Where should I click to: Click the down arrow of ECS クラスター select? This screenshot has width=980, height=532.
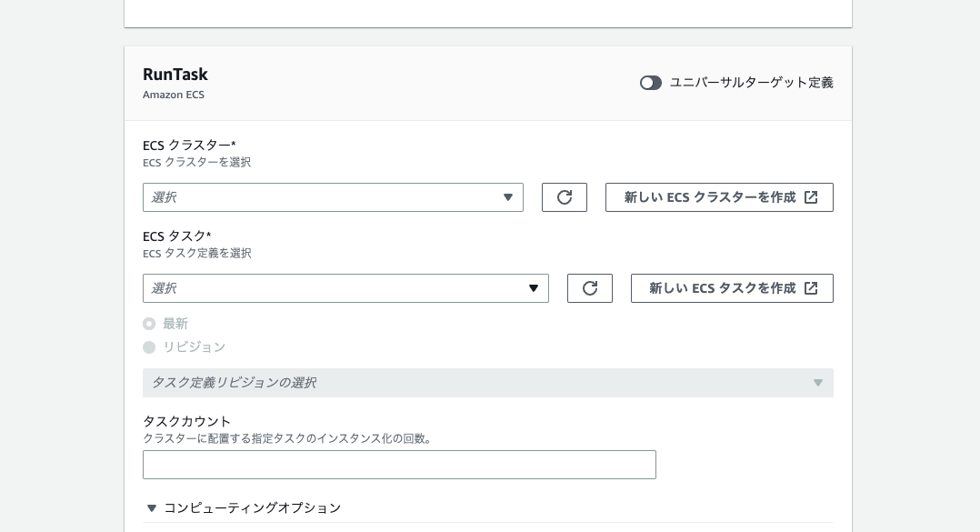click(x=508, y=197)
